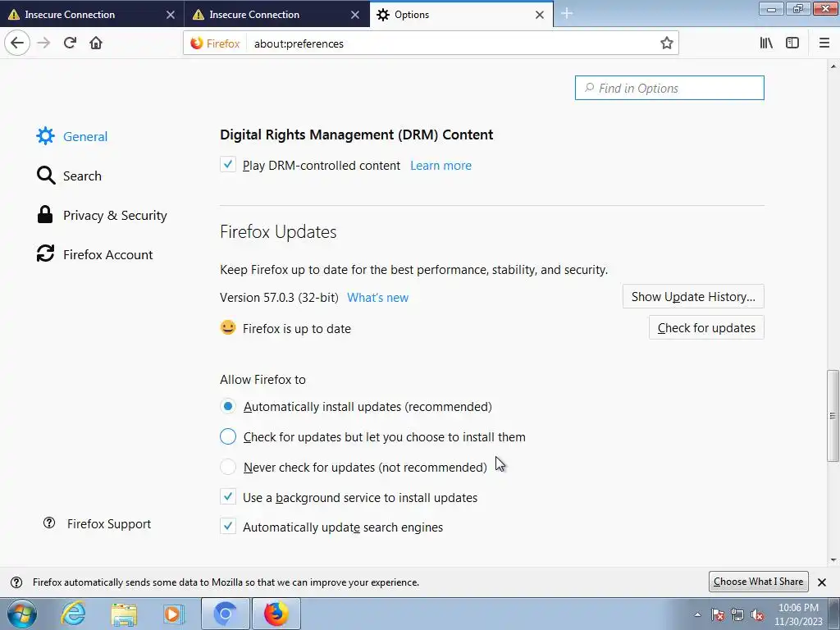
Task: Show sidebars using the sidebar icon
Action: tap(792, 43)
